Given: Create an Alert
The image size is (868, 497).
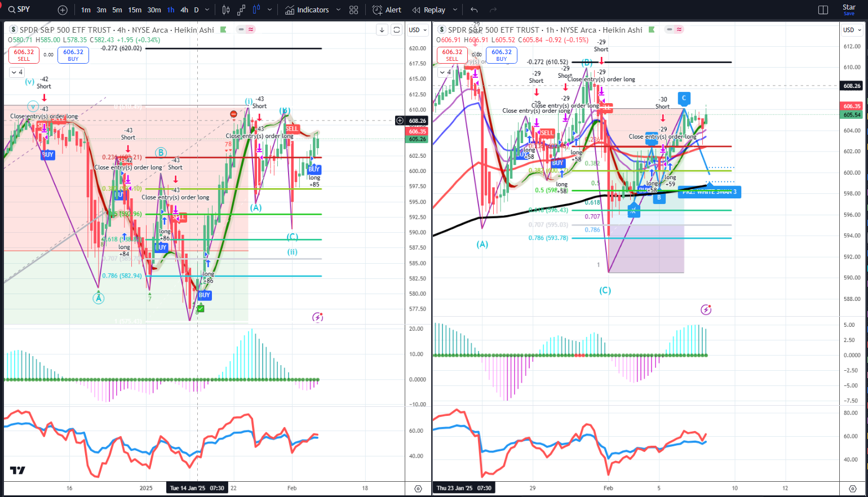Looking at the screenshot, I should [387, 10].
